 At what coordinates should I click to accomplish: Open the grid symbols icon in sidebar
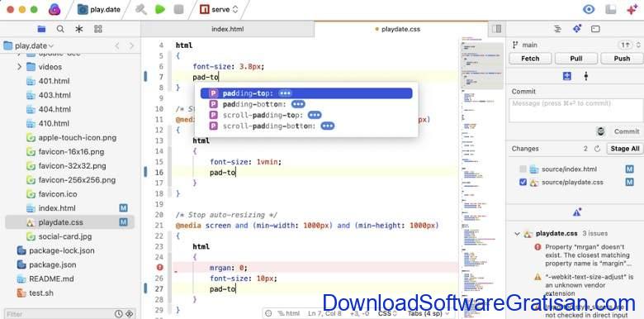pos(97,29)
